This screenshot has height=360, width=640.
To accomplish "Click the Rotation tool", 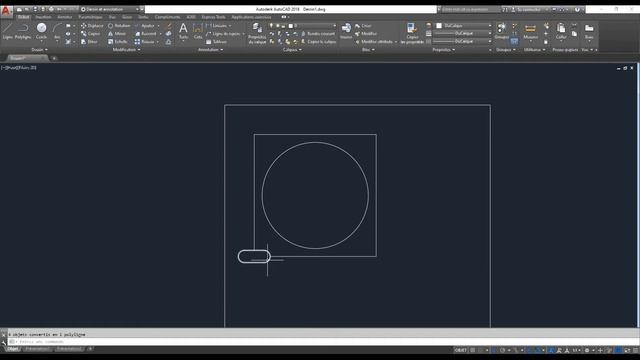I will (x=119, y=26).
